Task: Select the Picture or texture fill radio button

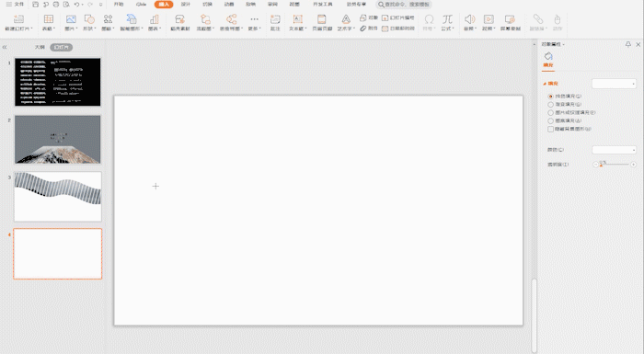Action: point(550,112)
